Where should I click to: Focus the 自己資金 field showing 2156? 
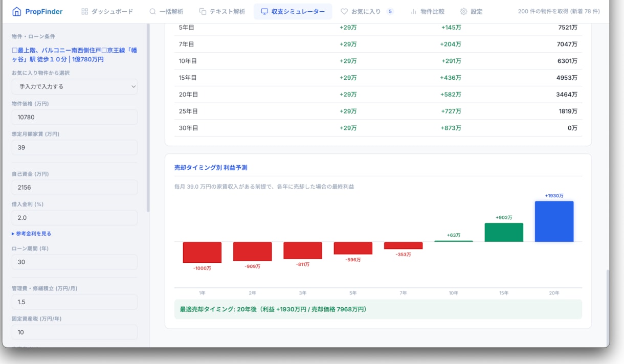pyautogui.click(x=75, y=187)
